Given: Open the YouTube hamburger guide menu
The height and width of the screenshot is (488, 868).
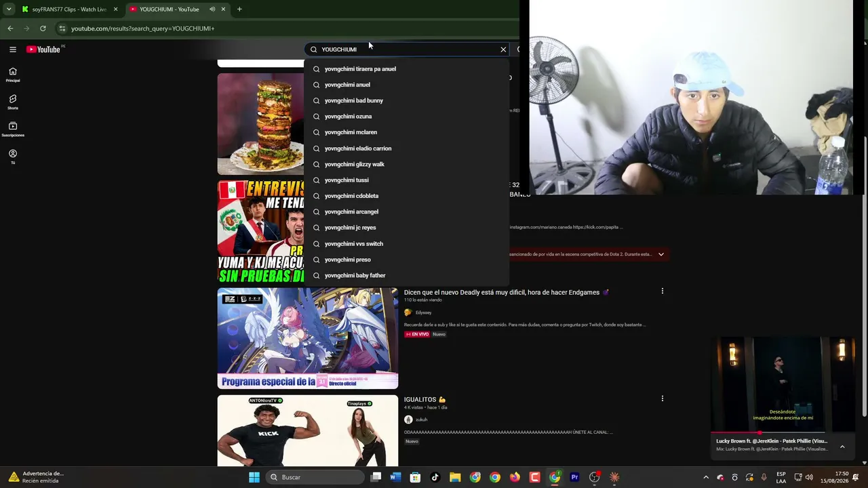Looking at the screenshot, I should pyautogui.click(x=13, y=49).
